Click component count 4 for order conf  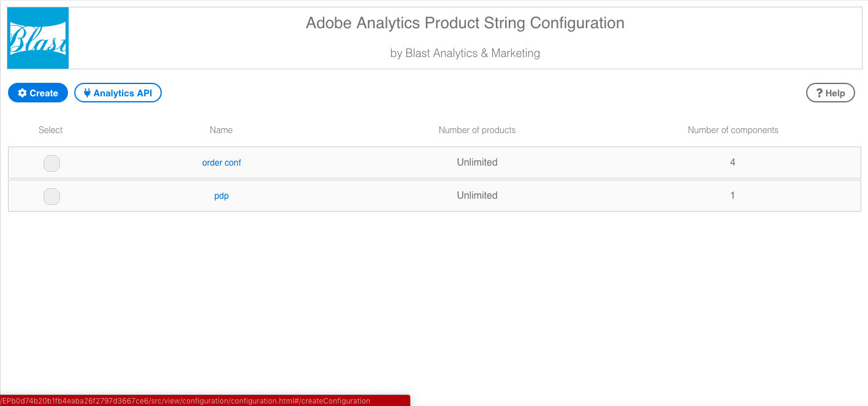[733, 163]
